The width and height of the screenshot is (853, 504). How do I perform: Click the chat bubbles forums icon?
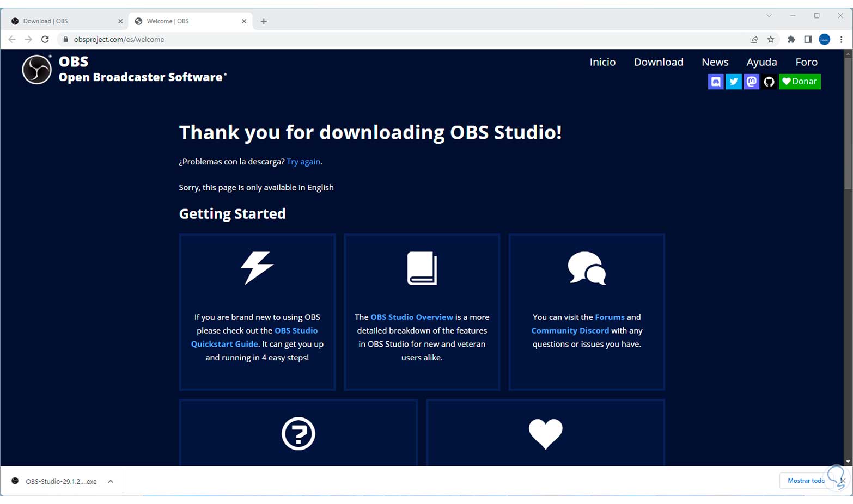(x=587, y=268)
